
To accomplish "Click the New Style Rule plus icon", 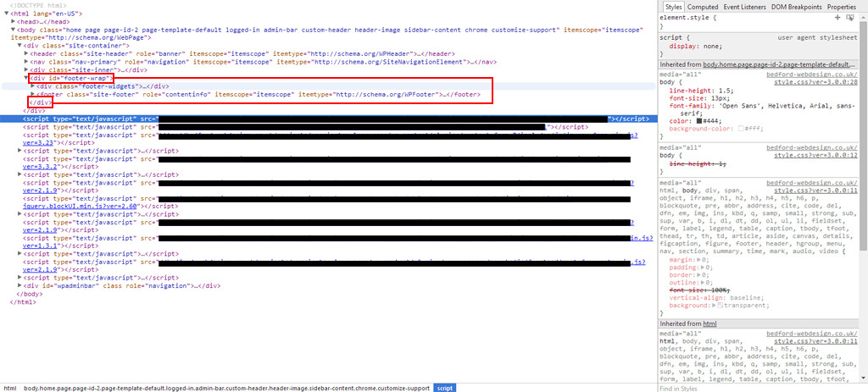I will click(x=838, y=17).
